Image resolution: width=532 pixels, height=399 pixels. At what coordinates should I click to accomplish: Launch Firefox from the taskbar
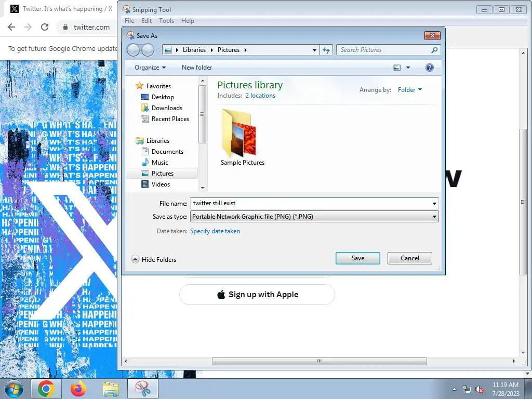point(78,389)
